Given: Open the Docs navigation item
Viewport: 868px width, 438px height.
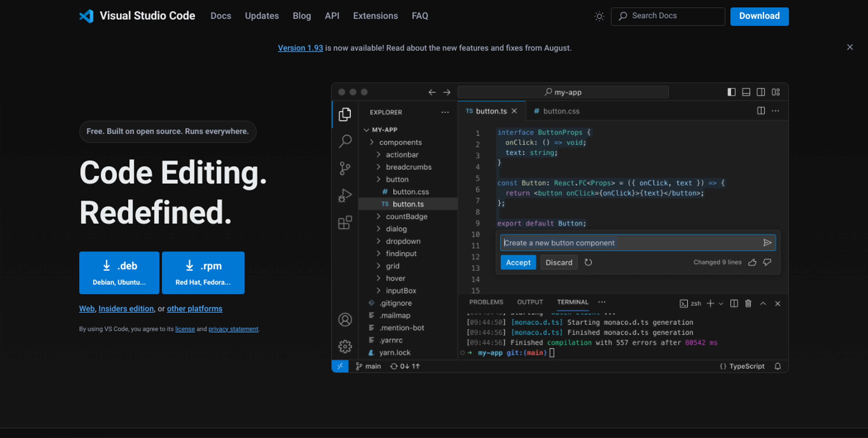Looking at the screenshot, I should (x=221, y=16).
